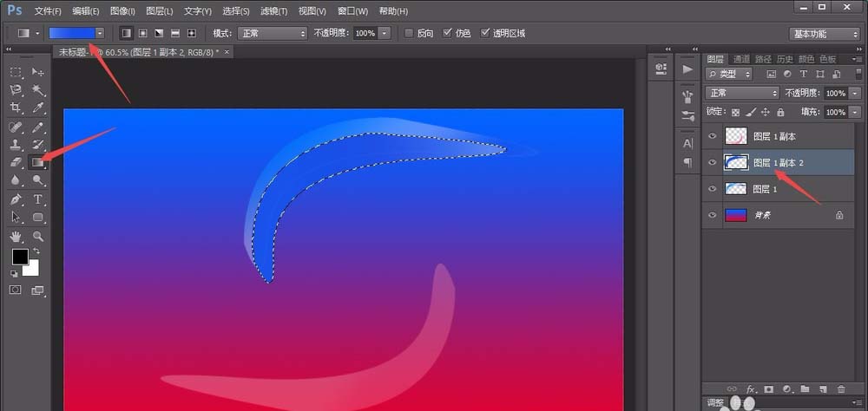868x411 pixels.
Task: Select the Magic Wand tool
Action: point(38,90)
